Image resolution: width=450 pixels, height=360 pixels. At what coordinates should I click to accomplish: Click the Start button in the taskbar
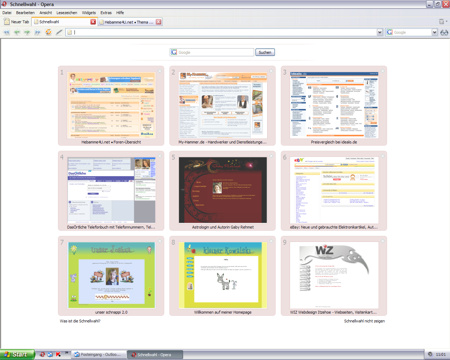[x=17, y=354]
